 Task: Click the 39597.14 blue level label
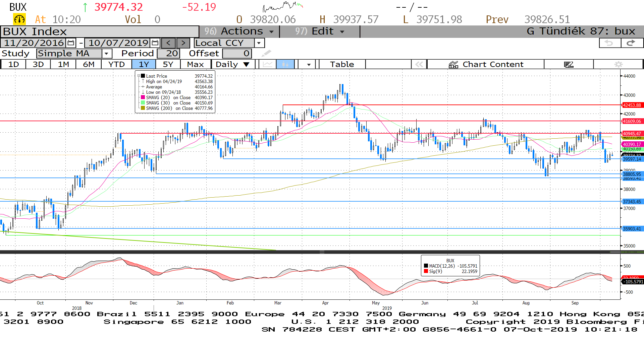[x=632, y=159]
